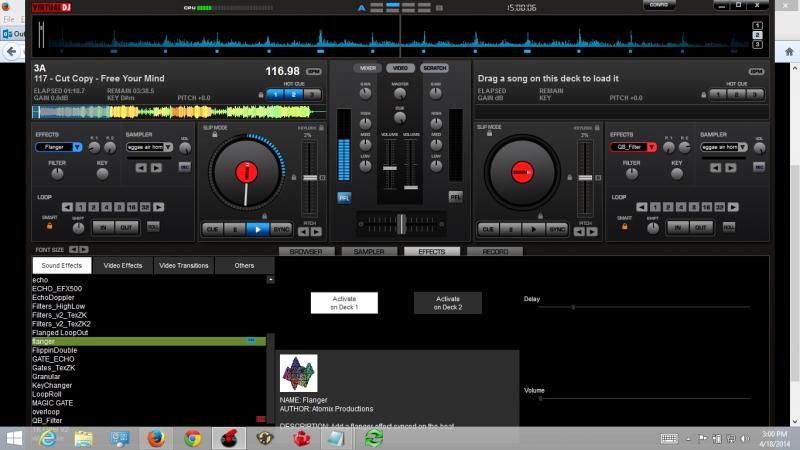Image resolution: width=800 pixels, height=450 pixels.
Task: Toggle Slip Mode lock on right deck
Action: [489, 133]
